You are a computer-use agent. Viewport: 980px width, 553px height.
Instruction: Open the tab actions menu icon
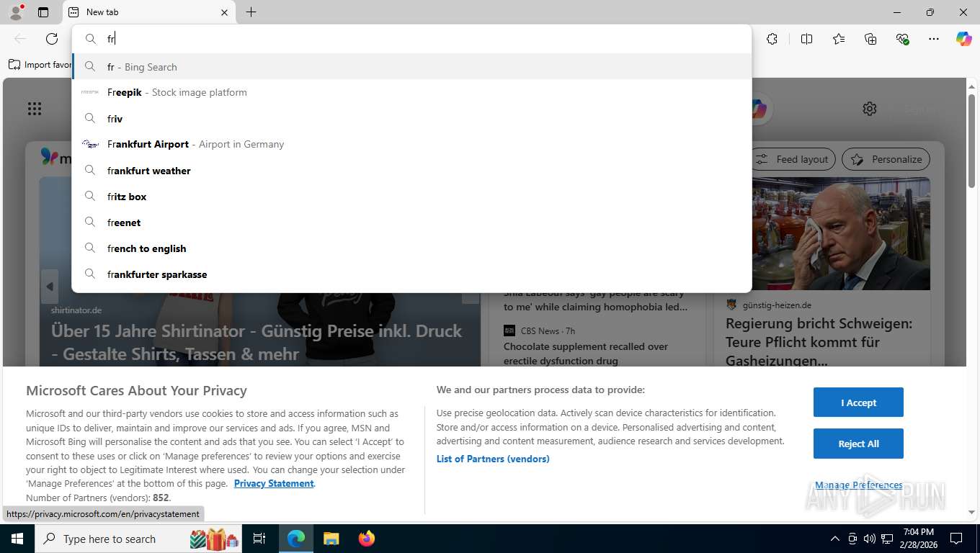pos(43,12)
